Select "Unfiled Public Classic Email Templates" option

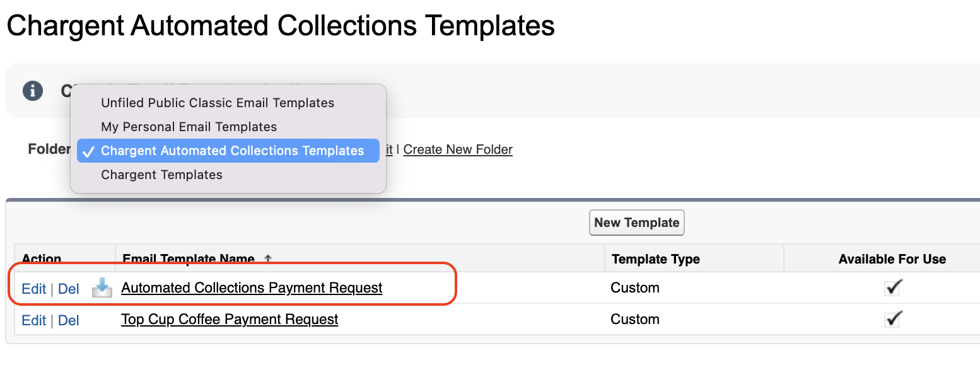coord(217,103)
